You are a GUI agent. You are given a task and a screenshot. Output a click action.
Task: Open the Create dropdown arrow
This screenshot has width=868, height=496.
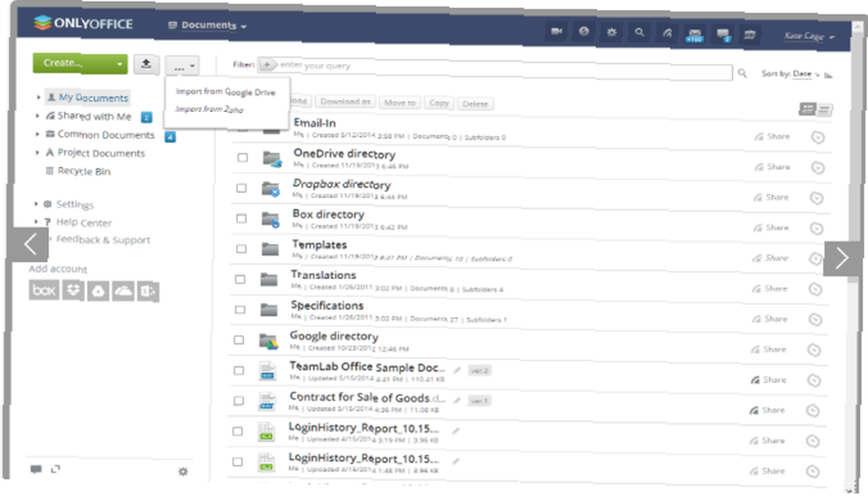120,64
